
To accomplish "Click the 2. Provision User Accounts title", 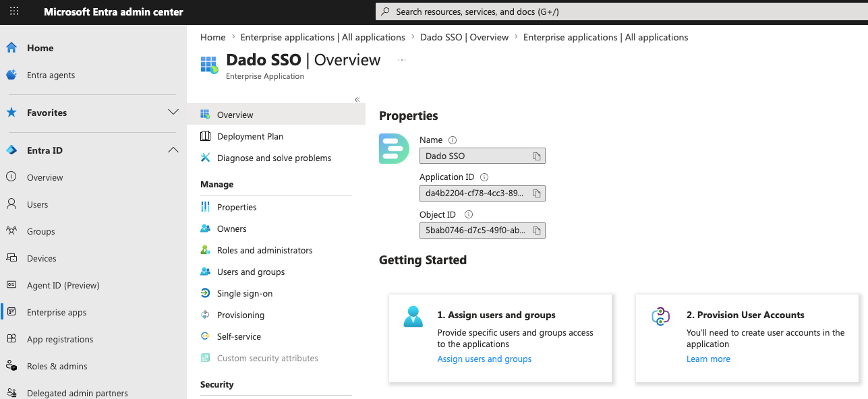I will (x=745, y=315).
